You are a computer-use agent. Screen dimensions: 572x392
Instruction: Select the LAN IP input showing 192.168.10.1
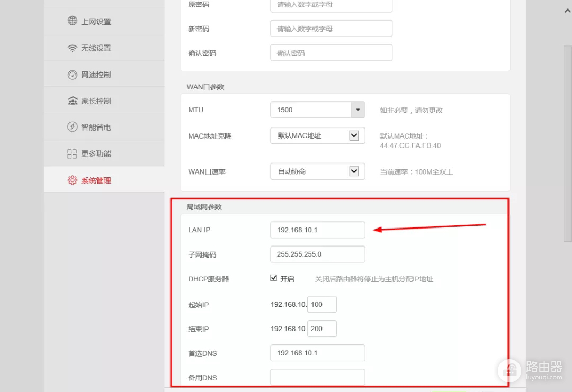[317, 230]
